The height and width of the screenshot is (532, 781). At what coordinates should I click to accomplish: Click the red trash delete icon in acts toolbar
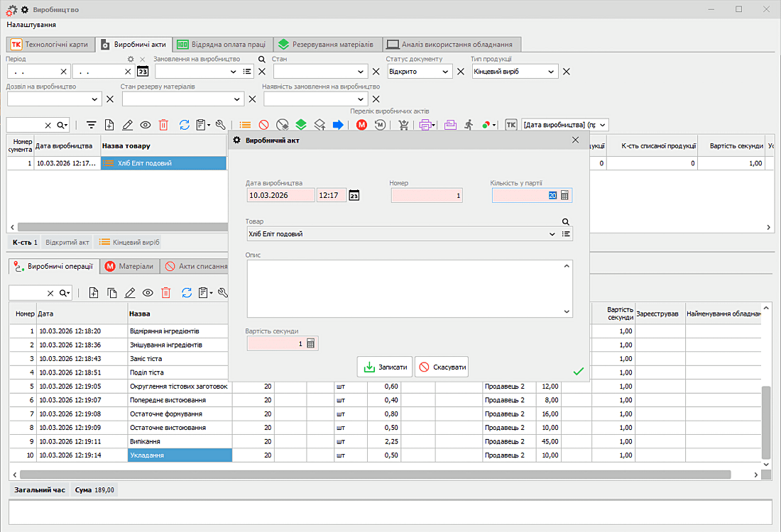click(x=163, y=125)
